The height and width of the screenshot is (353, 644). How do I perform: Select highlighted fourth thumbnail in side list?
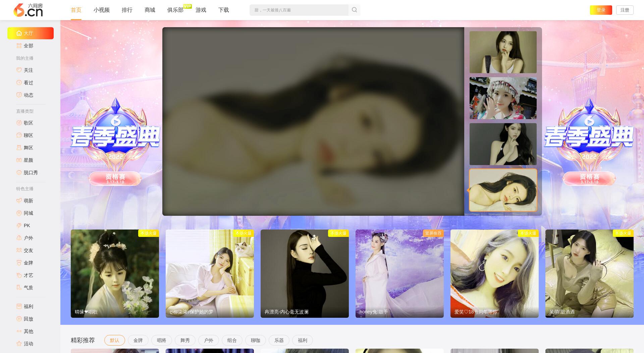pyautogui.click(x=503, y=190)
